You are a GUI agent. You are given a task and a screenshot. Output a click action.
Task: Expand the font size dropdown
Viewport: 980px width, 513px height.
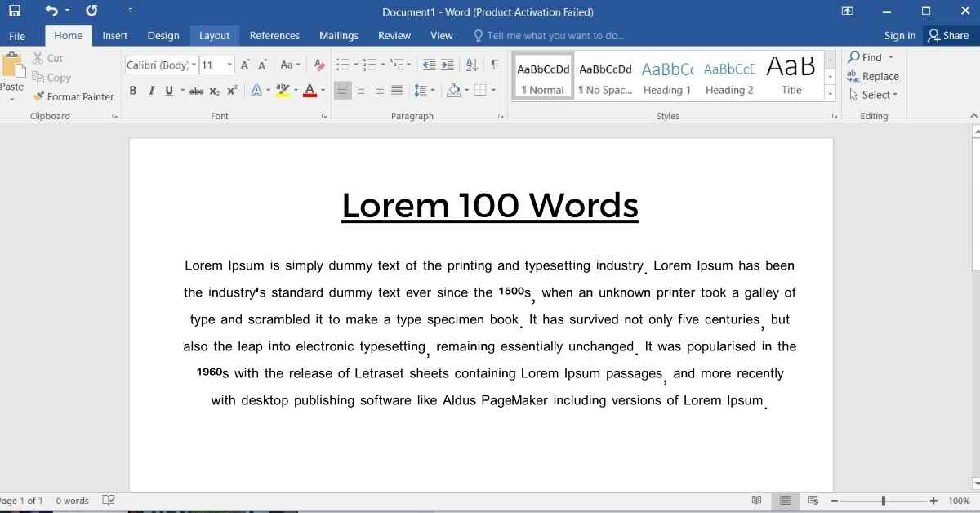tap(229, 65)
